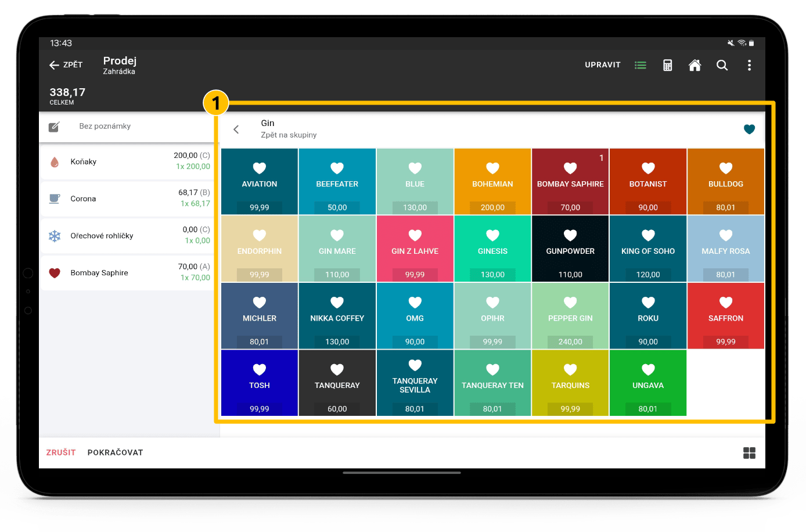Image resolution: width=806 pixels, height=532 pixels.
Task: Select the TOSH tile
Action: (260, 383)
